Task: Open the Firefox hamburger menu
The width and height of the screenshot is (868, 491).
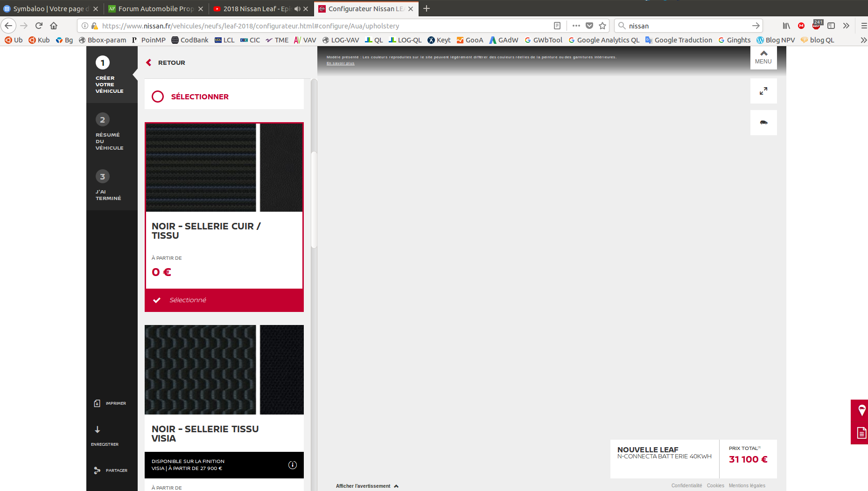Action: pos(864,26)
